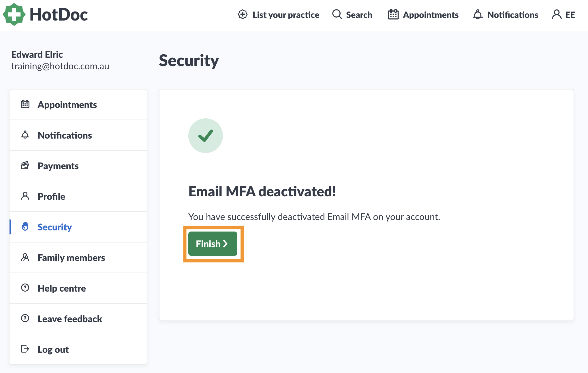Click the sidebar Payments wallet icon
Image resolution: width=588 pixels, height=373 pixels.
click(25, 165)
